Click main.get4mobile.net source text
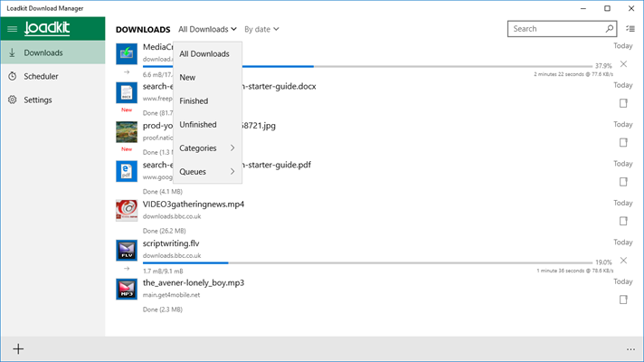The width and height of the screenshot is (644, 362). 171,295
